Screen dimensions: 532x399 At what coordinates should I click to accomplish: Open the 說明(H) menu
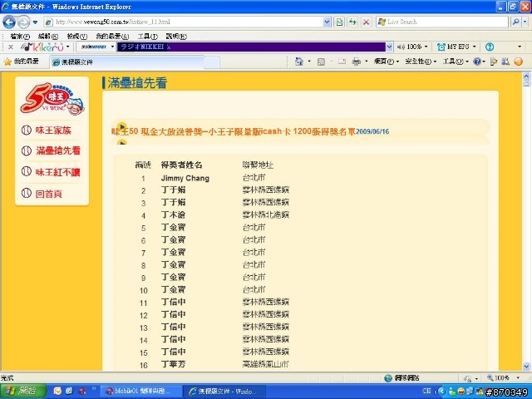[176, 36]
